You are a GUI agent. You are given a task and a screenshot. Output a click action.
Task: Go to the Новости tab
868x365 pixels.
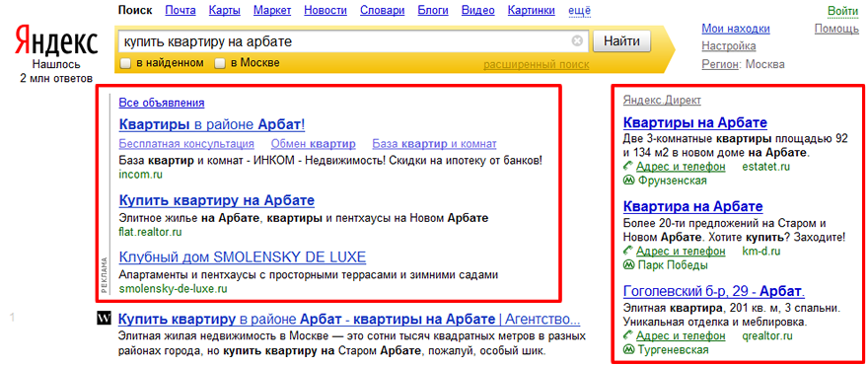(x=325, y=10)
